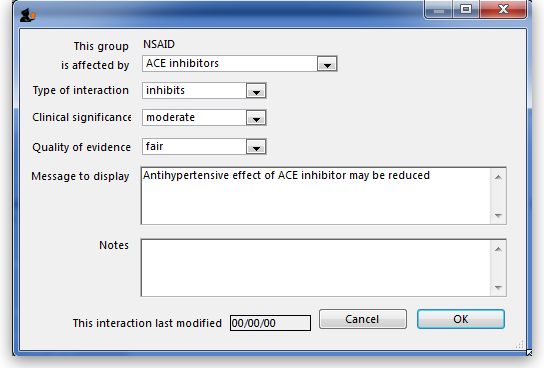This screenshot has width=544, height=368.
Task: Click the window resize grip corner
Action: [x=519, y=345]
